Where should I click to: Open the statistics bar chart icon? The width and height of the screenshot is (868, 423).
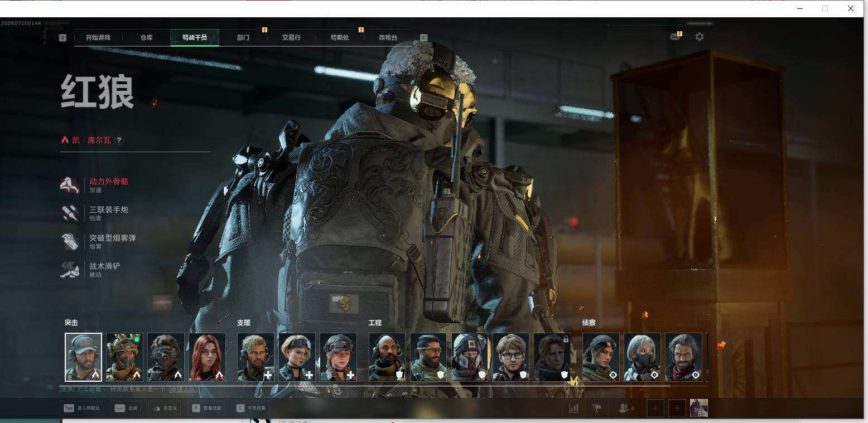tap(573, 408)
